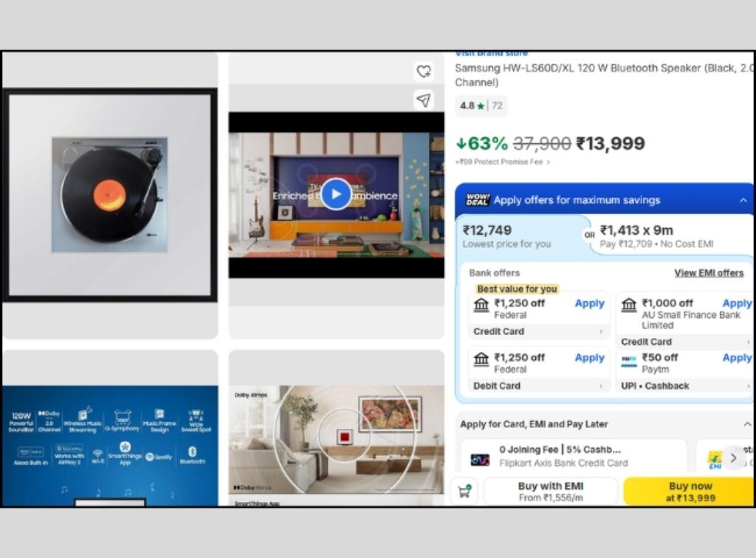This screenshot has height=558, width=756.
Task: Add product to wishlist with heart icon
Action: click(x=424, y=72)
